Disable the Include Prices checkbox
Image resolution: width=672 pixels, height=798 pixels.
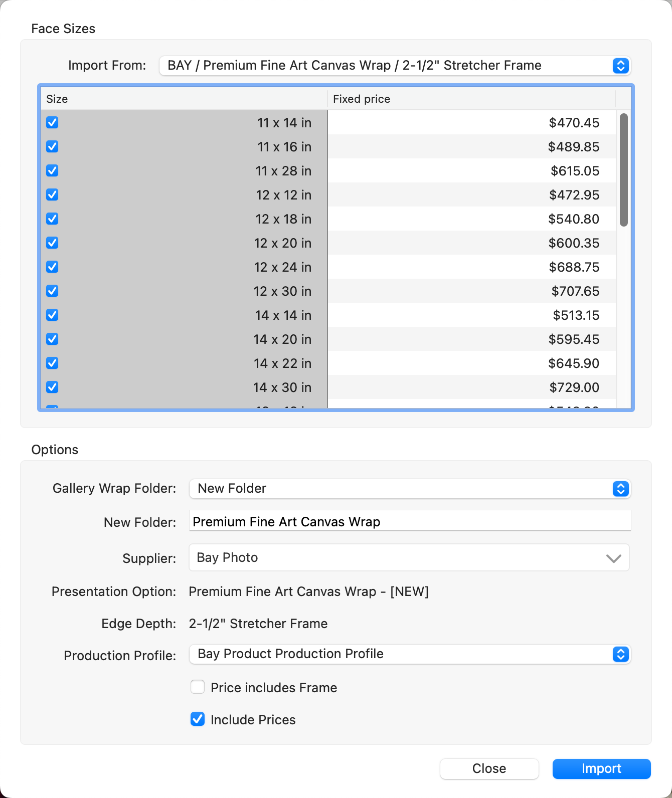point(198,719)
